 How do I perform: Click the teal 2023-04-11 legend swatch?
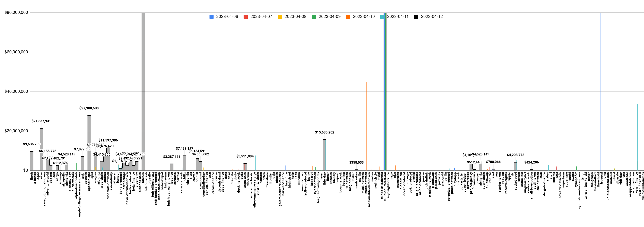[x=382, y=17]
